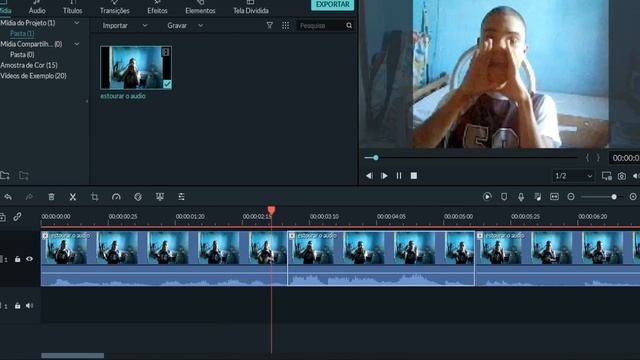Zoom out the timeline
640x360 pixels.
click(x=571, y=197)
